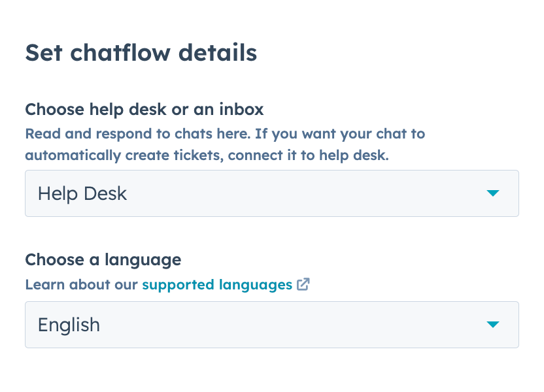Click the Help Desk field label text
This screenshot has height=392, width=544.
pyautogui.click(x=82, y=193)
